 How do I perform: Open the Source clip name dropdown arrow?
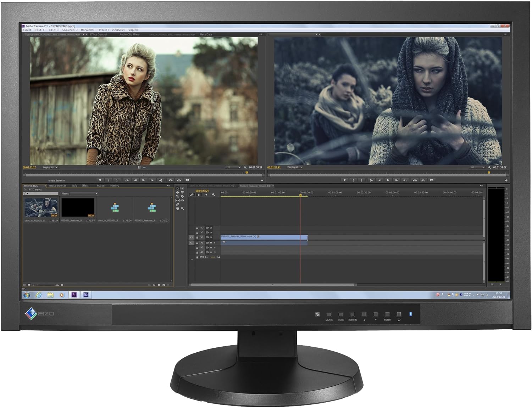coord(83,35)
